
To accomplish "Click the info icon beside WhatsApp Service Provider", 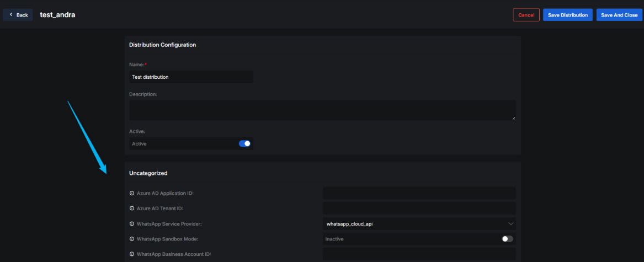I will click(x=132, y=224).
